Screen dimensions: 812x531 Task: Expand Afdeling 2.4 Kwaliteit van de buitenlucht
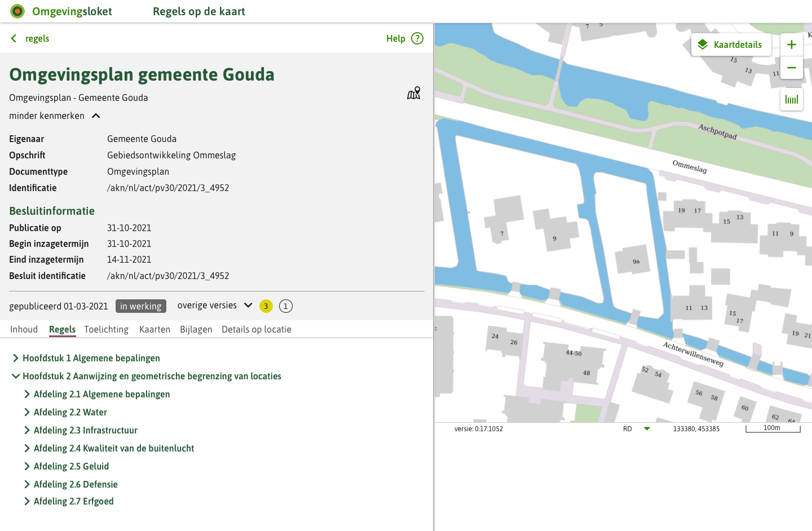27,448
